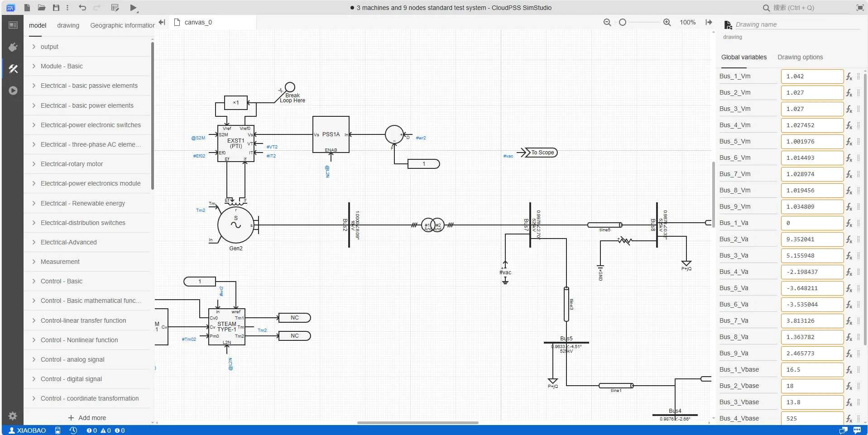Click the zoom slider handle
868x435 pixels.
623,22
